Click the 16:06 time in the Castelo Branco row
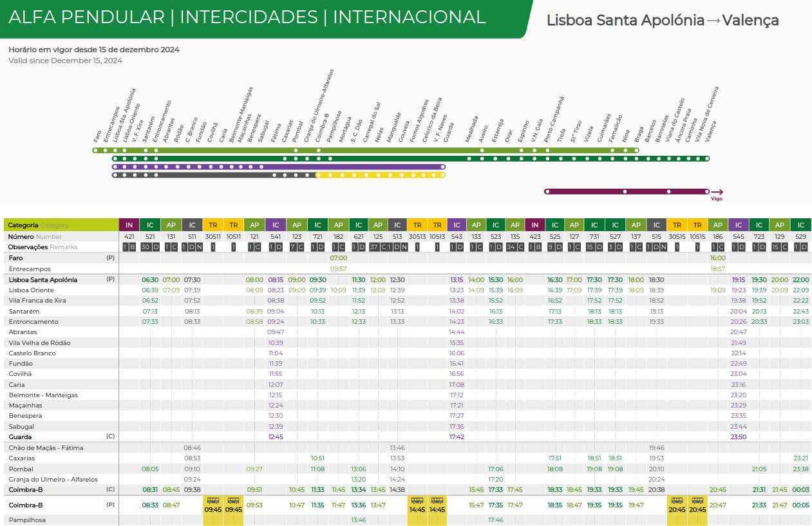This screenshot has height=526, width=812. click(457, 353)
